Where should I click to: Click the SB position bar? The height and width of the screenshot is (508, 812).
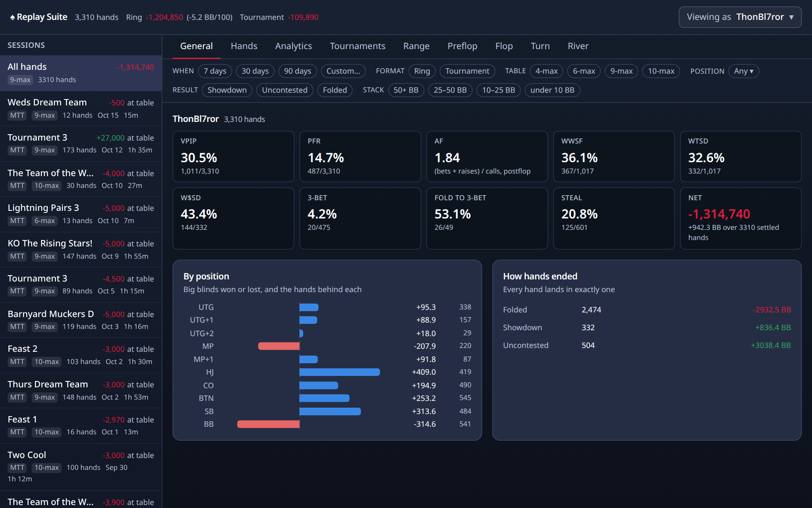(330, 411)
